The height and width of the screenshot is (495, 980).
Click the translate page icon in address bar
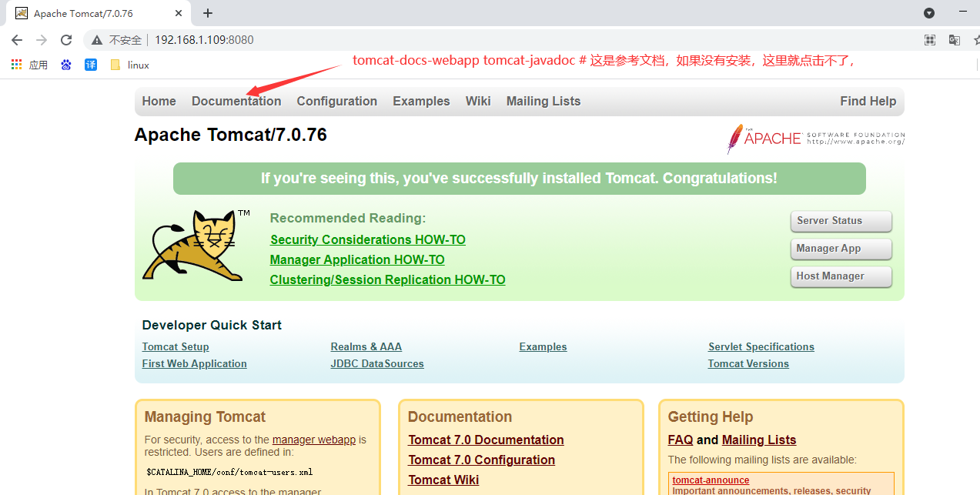tap(955, 40)
